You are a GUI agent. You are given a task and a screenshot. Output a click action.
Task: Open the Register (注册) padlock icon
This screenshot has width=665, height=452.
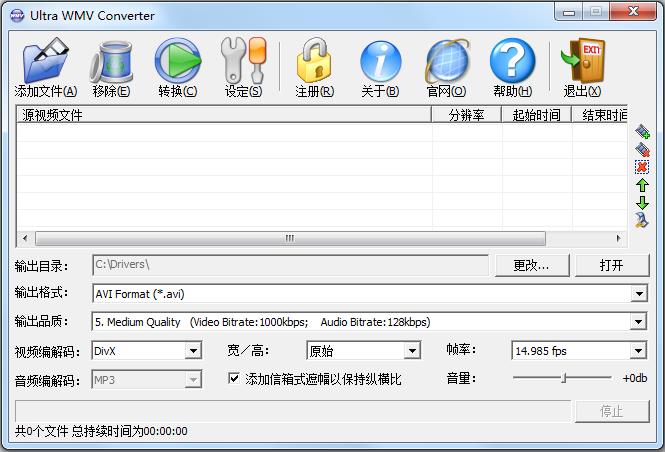[314, 60]
